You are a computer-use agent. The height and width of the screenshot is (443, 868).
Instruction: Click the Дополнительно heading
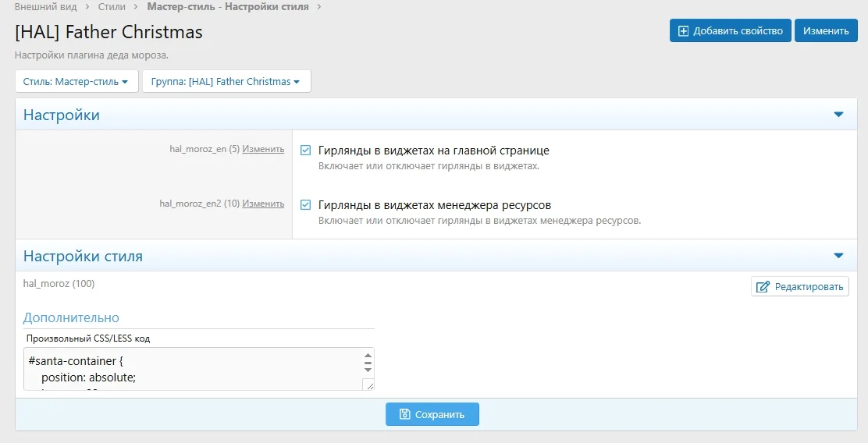pos(71,317)
